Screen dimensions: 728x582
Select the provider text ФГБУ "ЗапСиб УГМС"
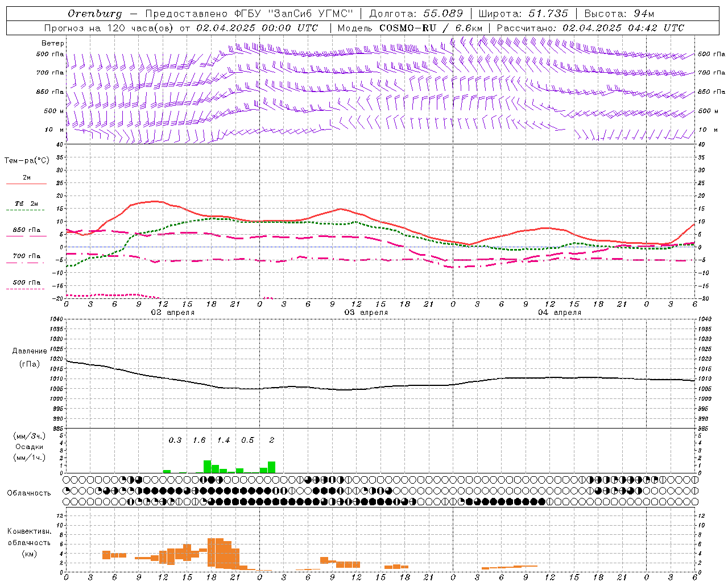coord(293,14)
